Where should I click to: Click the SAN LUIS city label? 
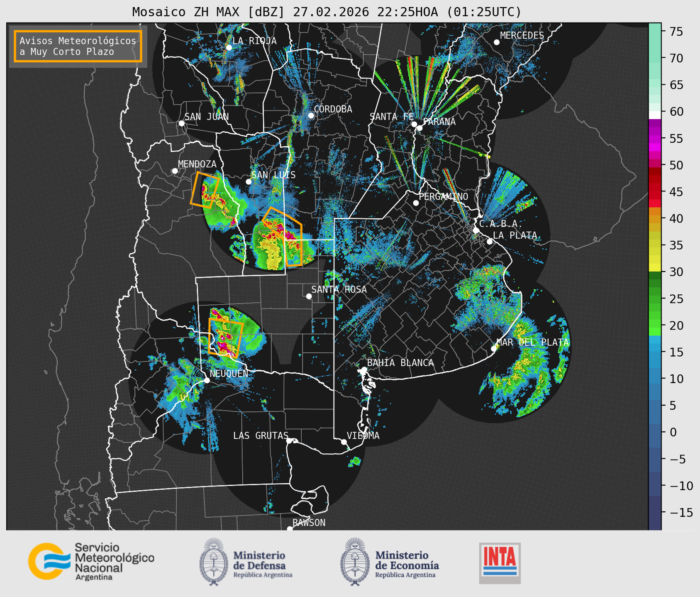click(x=273, y=175)
